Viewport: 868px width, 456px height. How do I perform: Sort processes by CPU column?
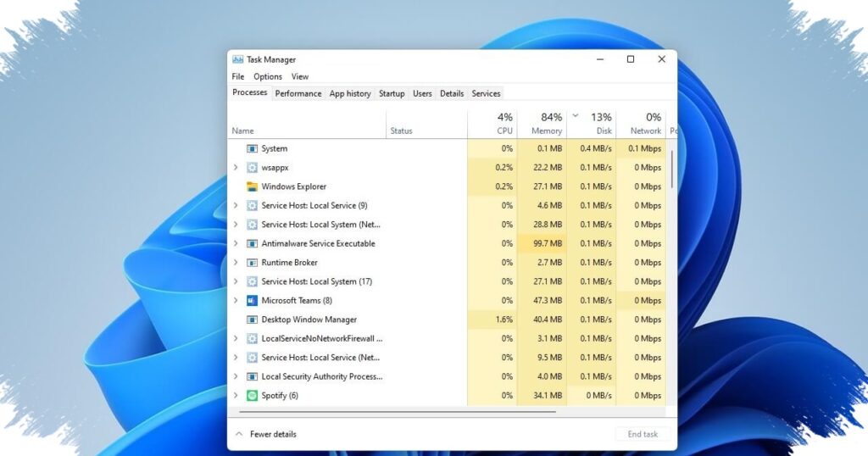(x=492, y=125)
